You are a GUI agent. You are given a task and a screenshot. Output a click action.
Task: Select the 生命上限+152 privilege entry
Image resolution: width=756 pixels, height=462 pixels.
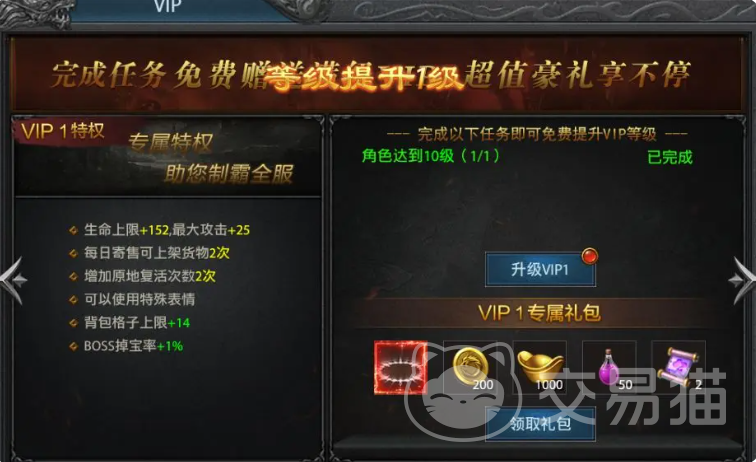click(x=167, y=230)
